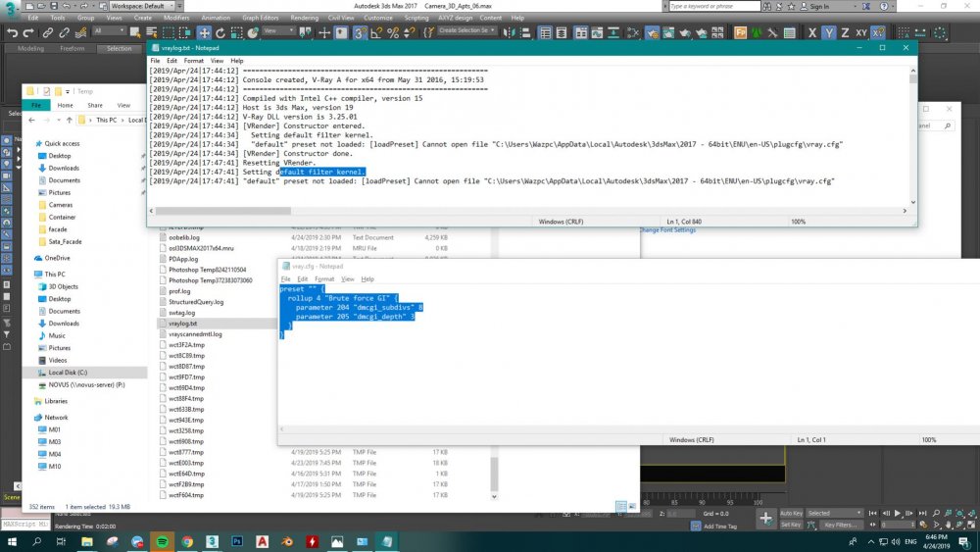Open Photoshop from the taskbar
Viewport: 980px width, 552px height.
pos(236,540)
